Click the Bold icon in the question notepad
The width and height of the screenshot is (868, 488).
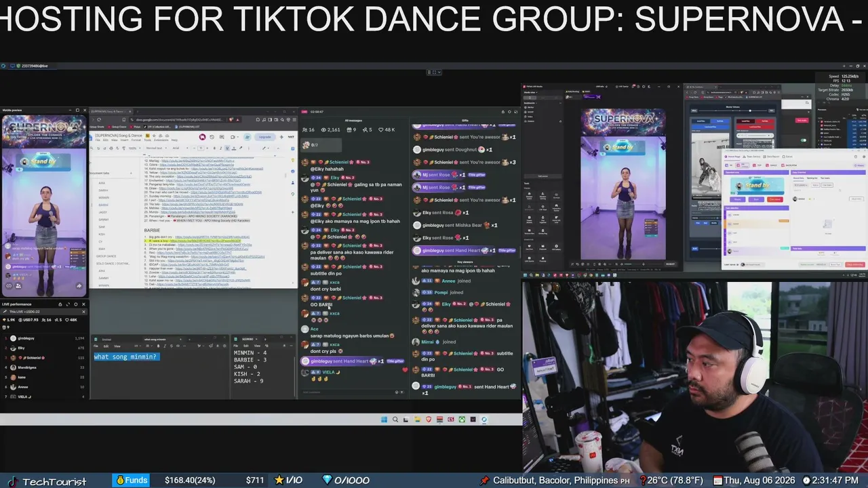(x=158, y=346)
